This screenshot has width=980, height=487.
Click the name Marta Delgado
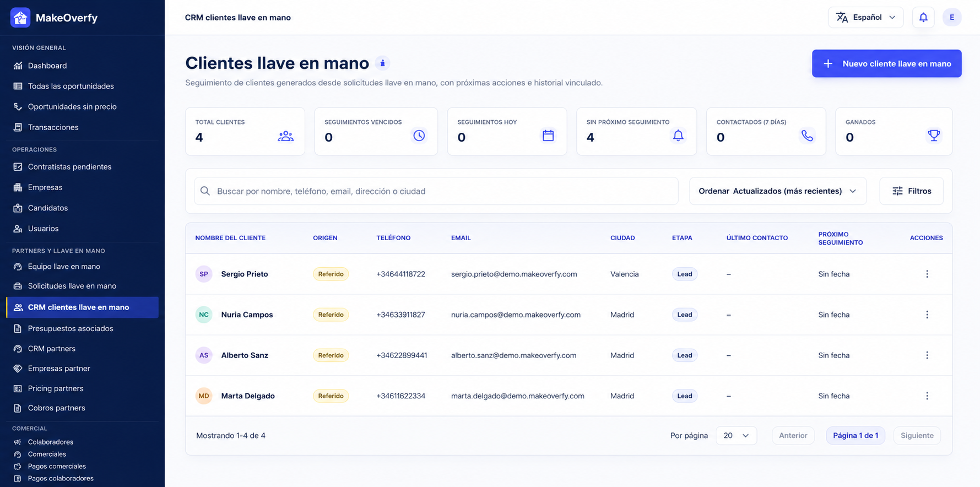point(248,396)
